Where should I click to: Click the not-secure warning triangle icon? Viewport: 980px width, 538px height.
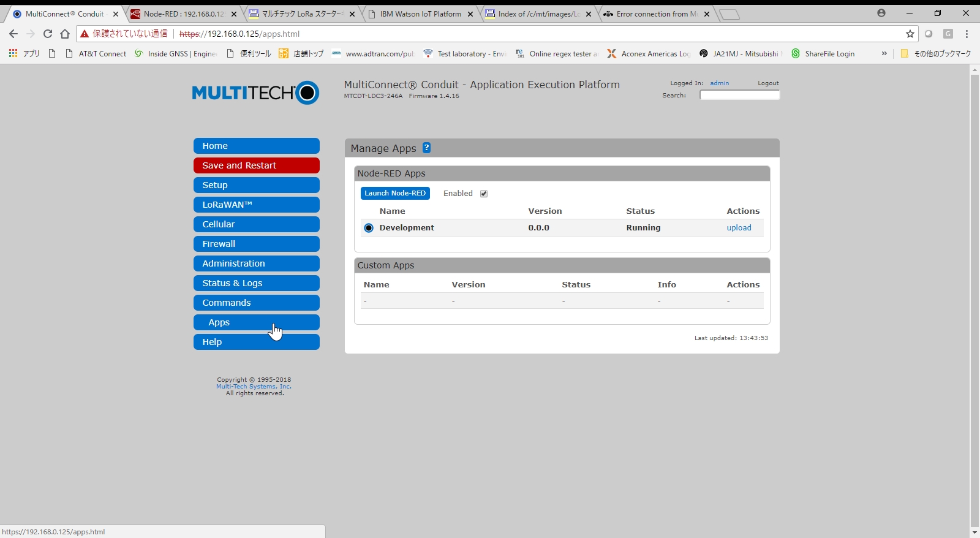(x=85, y=34)
